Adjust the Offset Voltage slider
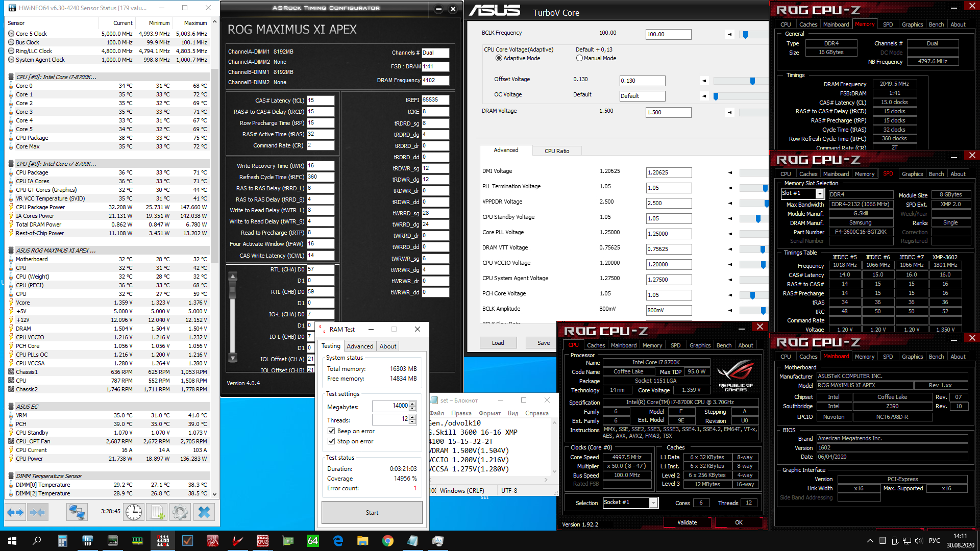The width and height of the screenshot is (980, 551). [752, 81]
